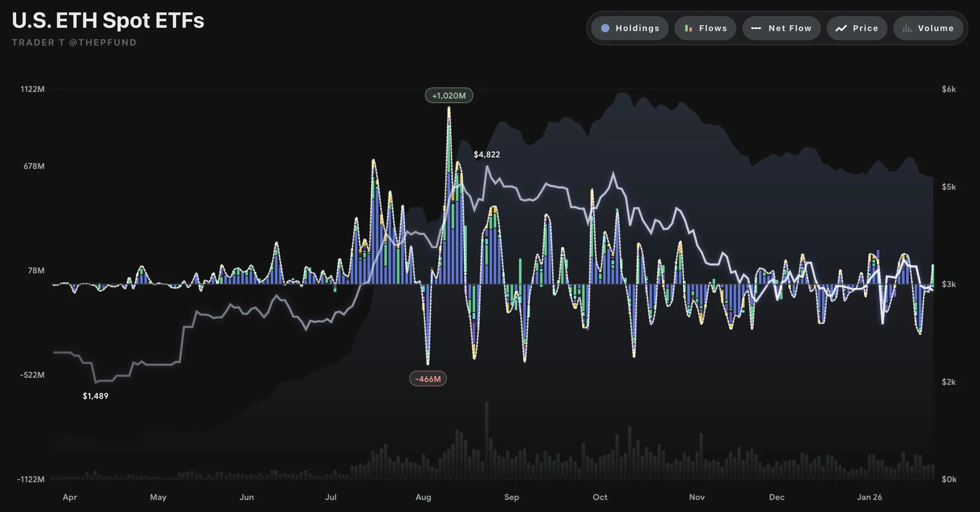Select the colored bars icon on Flows button
Image resolution: width=980 pixels, height=512 pixels.
689,28
